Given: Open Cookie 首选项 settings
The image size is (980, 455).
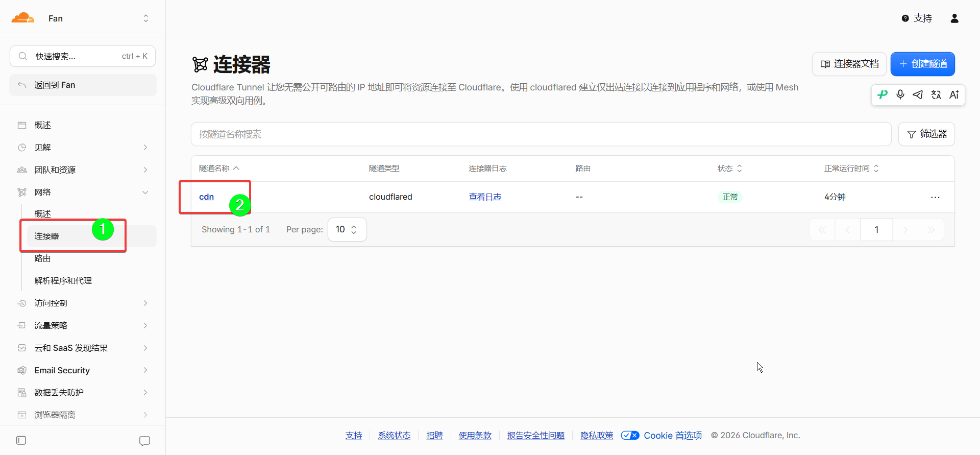Looking at the screenshot, I should (661, 436).
